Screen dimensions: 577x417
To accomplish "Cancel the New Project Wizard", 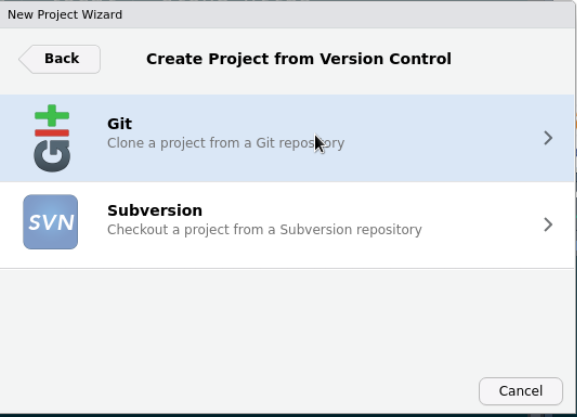I will click(x=521, y=391).
